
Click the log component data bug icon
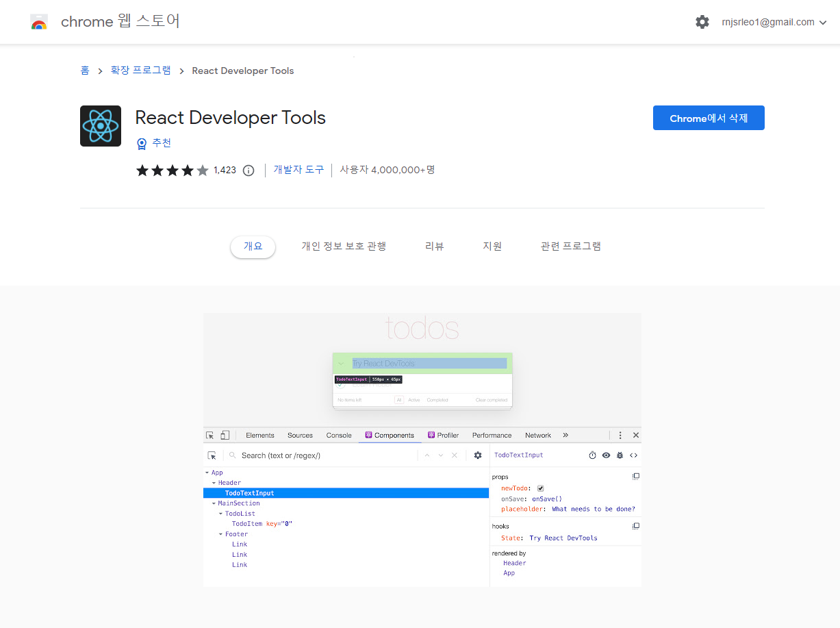click(x=620, y=455)
